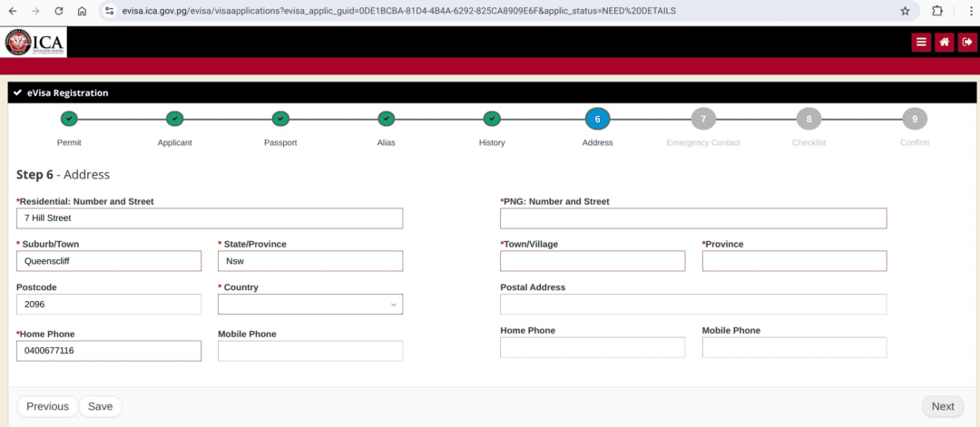980x427 pixels.
Task: Click the ICA logo
Action: click(34, 43)
